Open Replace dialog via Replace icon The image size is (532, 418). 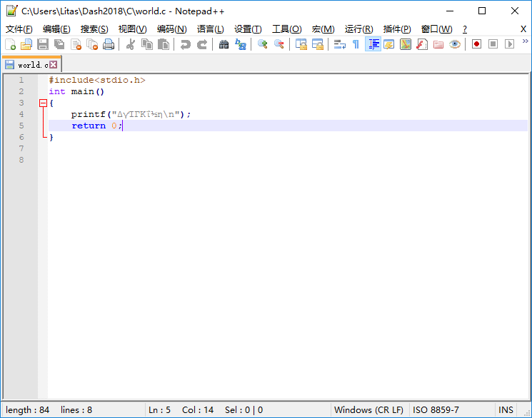click(x=241, y=44)
